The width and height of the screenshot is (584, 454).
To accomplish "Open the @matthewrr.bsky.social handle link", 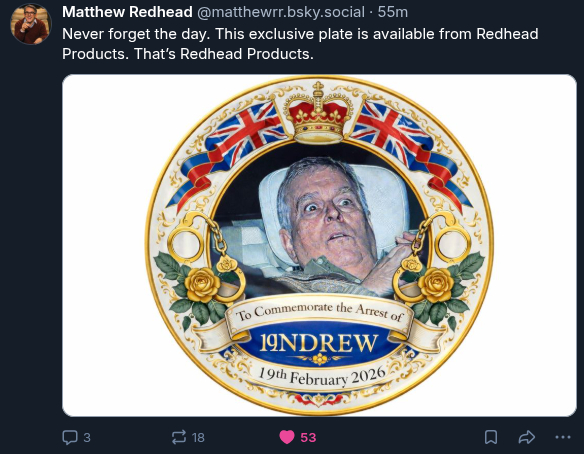I will click(x=281, y=12).
